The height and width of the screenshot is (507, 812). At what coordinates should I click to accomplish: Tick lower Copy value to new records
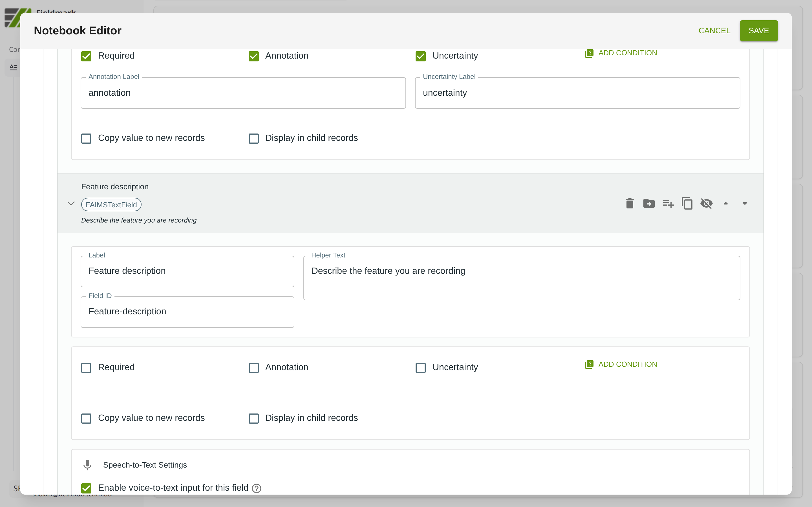86,418
